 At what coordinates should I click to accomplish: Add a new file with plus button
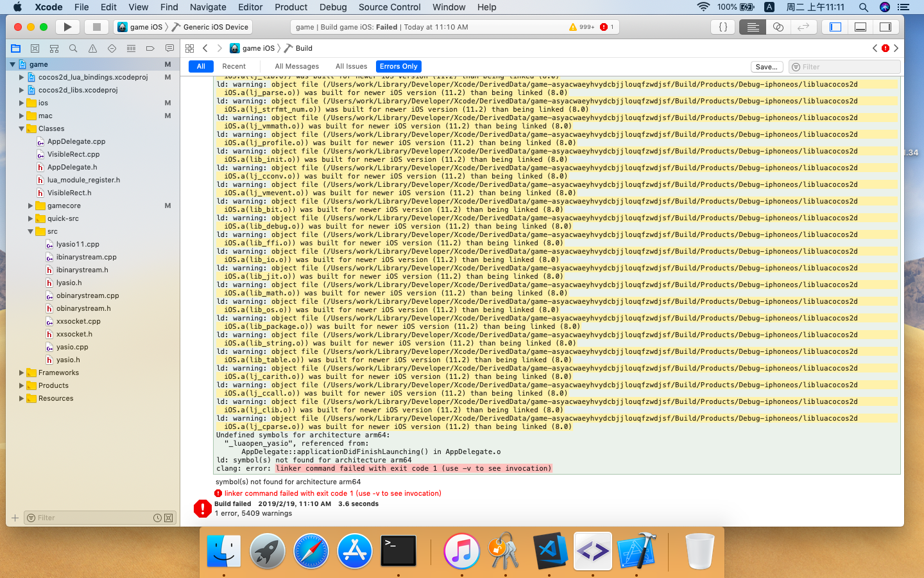15,518
